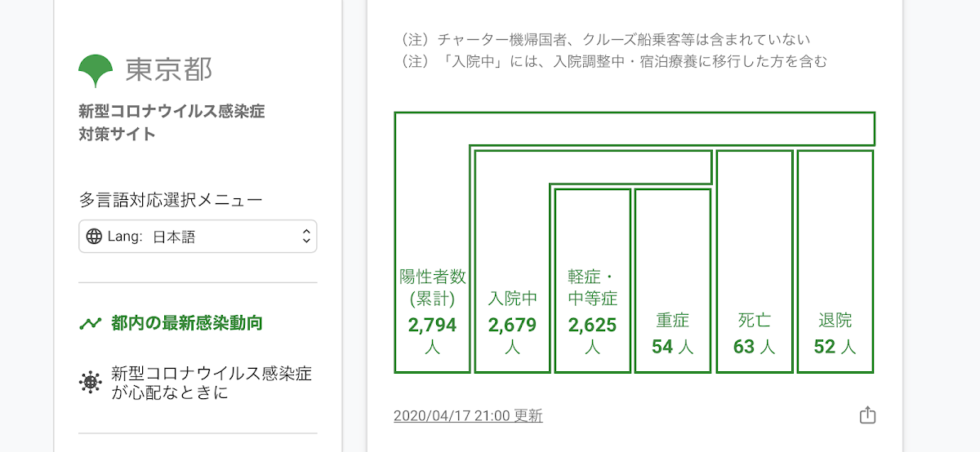Click the 2020/04/17 21:00 更新 link

click(468, 416)
